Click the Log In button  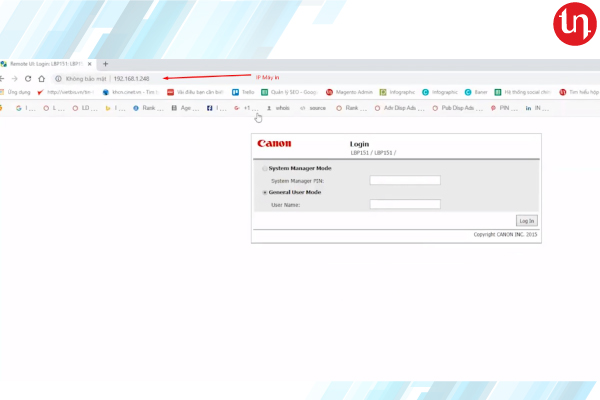click(x=527, y=221)
